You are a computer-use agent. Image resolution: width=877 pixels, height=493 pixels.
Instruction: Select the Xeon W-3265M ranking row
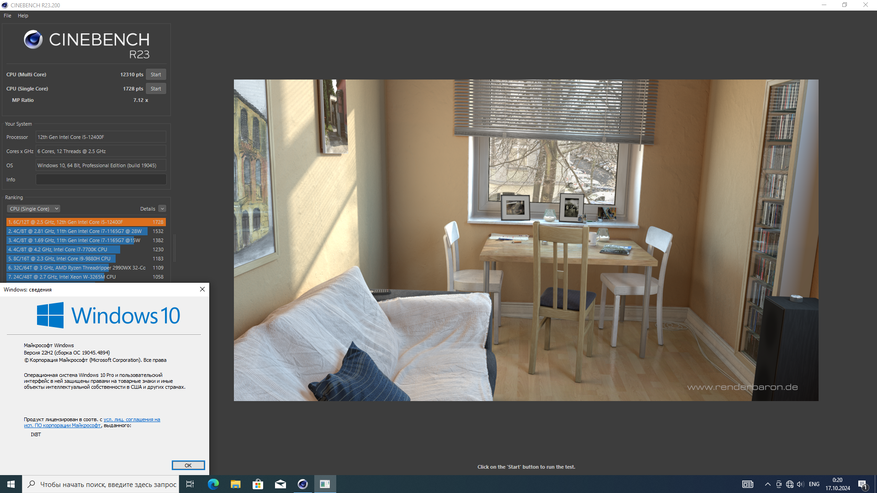tap(86, 277)
